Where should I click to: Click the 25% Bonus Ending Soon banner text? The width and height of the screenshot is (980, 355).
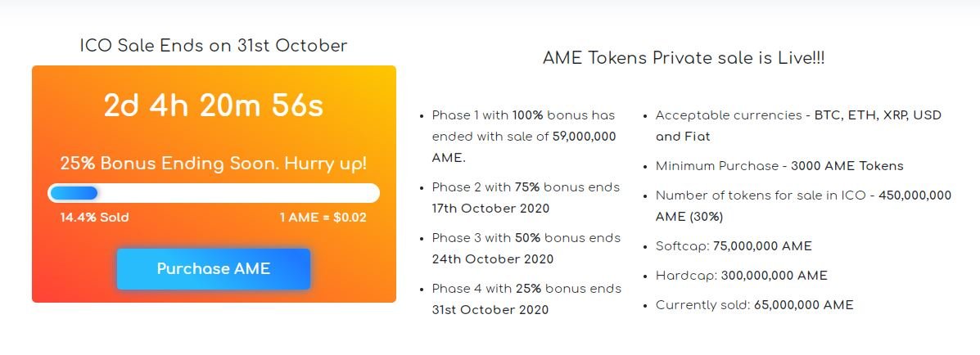click(x=214, y=164)
